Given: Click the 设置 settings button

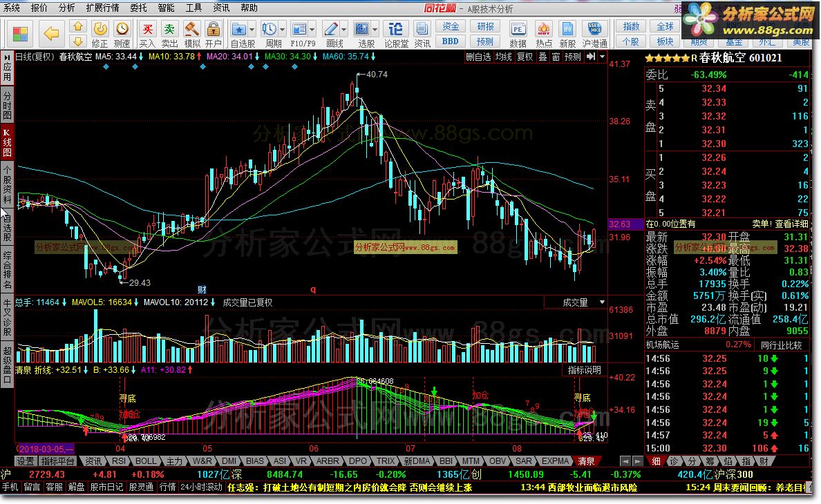Looking at the screenshot, I should (x=25, y=461).
